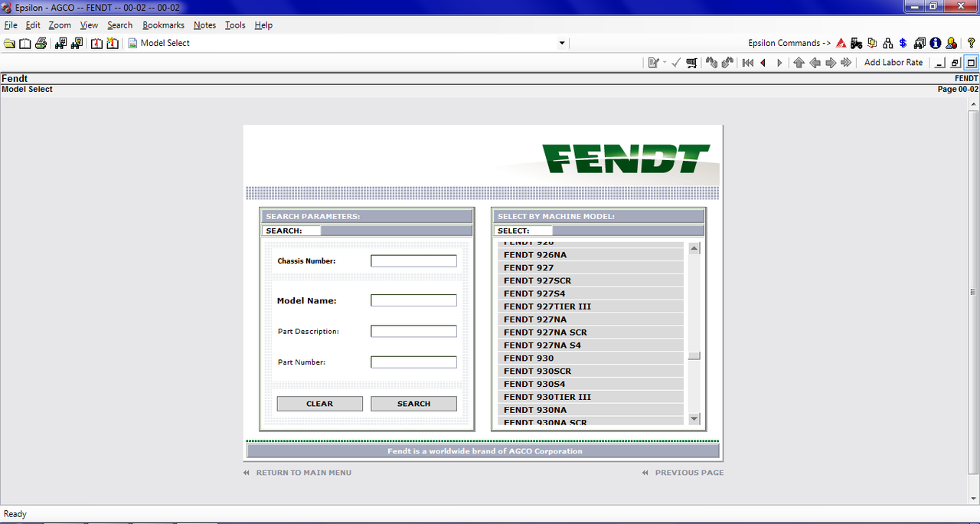
Task: Click the first binoculars search icon
Action: [x=61, y=43]
